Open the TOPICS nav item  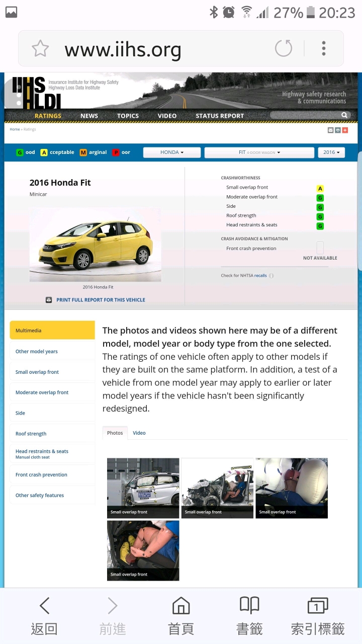(x=128, y=116)
